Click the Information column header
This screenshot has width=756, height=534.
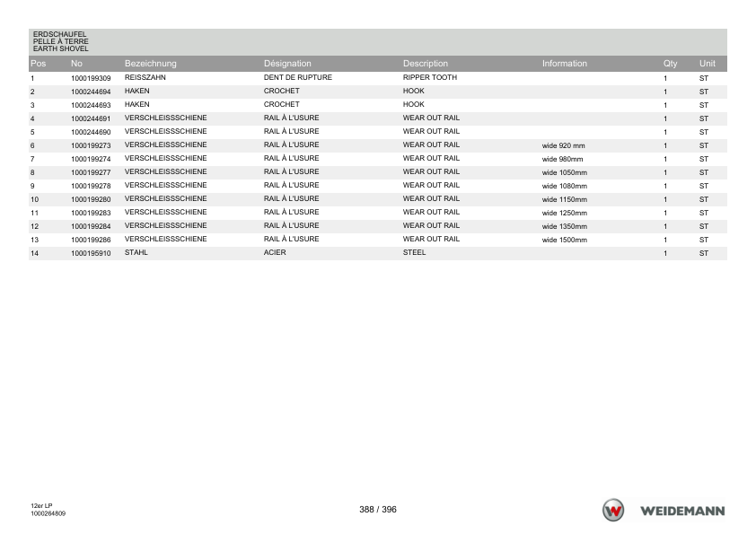click(565, 64)
